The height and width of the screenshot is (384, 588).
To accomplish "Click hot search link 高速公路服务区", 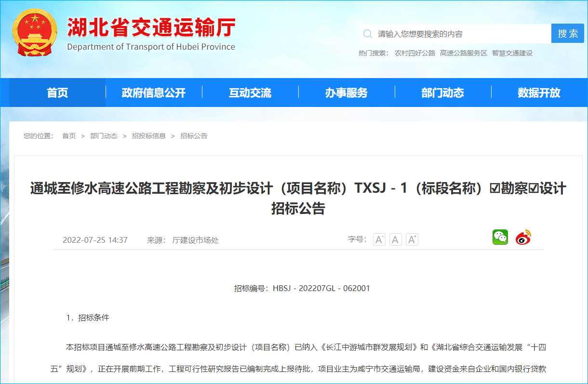I will tap(463, 53).
